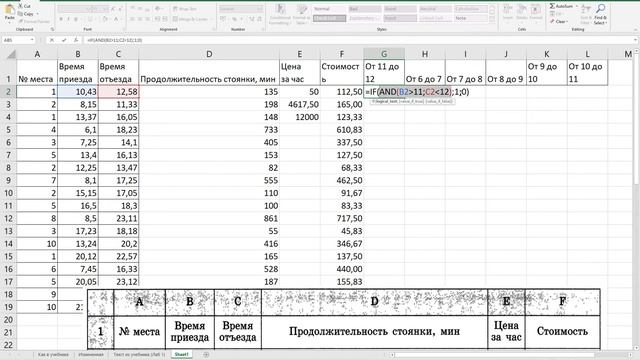Apply the Note cell style
640x360 pixels.
471,18
